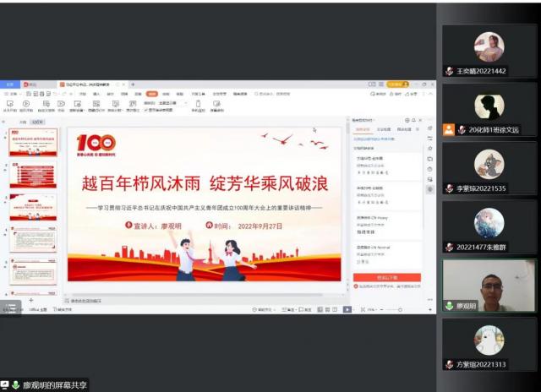Expand the dropdown arrow beside status bar play button
541x392 pixels.
coord(356,310)
